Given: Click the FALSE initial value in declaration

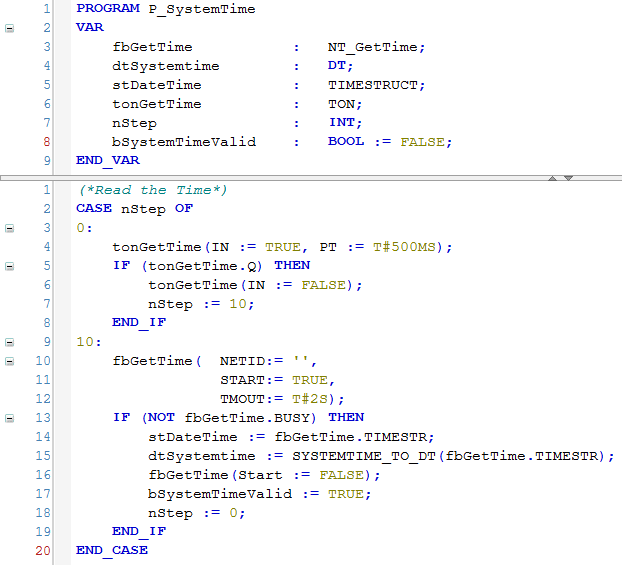Looking at the screenshot, I should point(422,142).
